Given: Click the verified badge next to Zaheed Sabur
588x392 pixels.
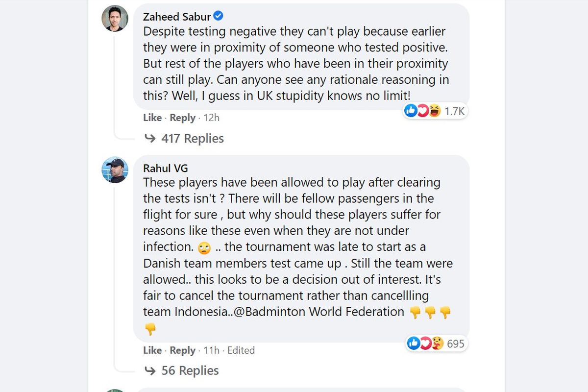Looking at the screenshot, I should (x=219, y=16).
